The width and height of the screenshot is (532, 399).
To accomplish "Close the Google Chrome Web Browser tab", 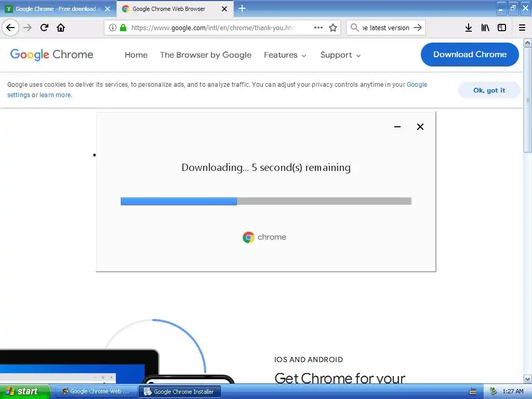I will click(x=224, y=9).
